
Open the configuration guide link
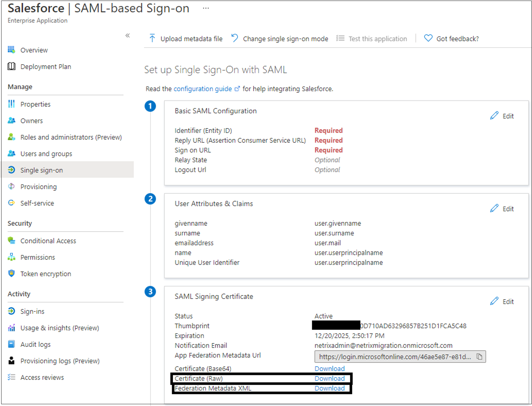[x=207, y=89]
